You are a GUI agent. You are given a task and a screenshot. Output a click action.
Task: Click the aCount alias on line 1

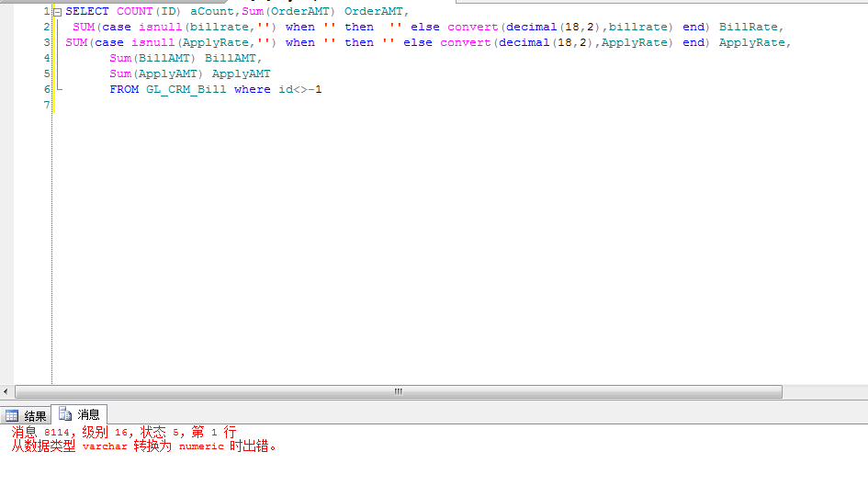[x=212, y=11]
